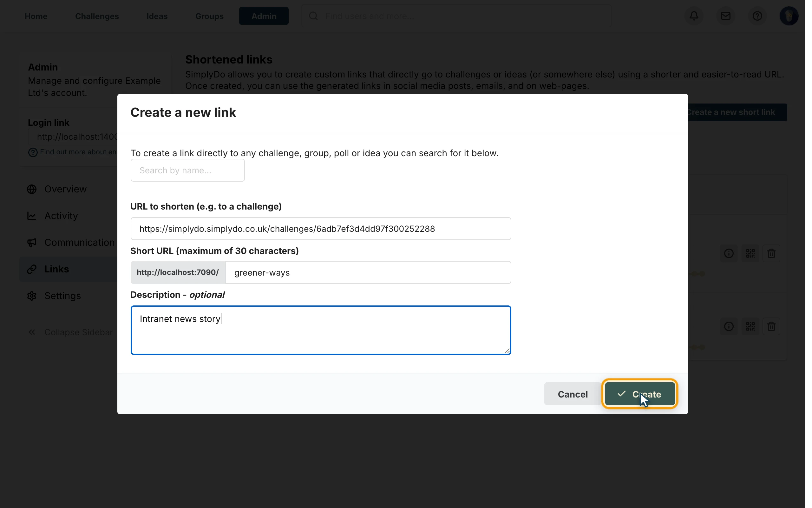The height and width of the screenshot is (508, 812).
Task: Open the help question mark icon
Action: point(757,16)
